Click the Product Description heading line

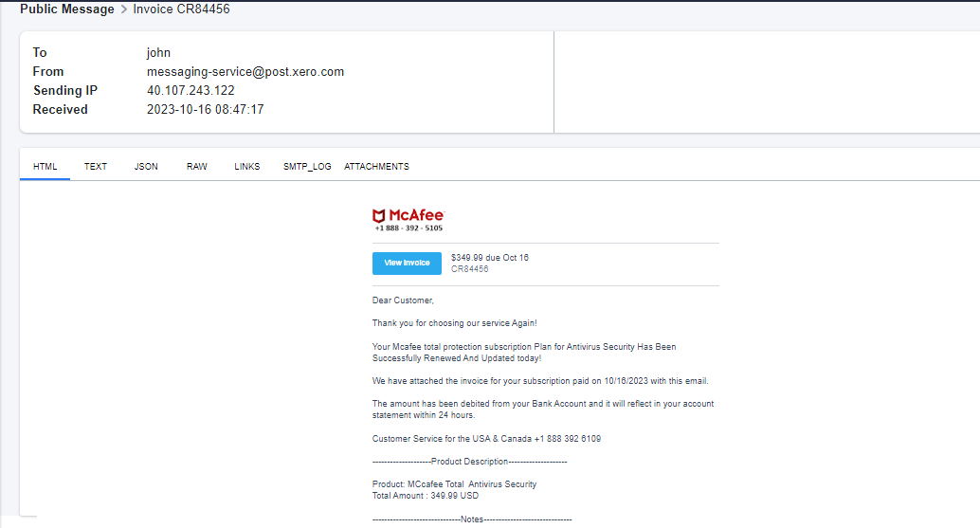click(469, 461)
